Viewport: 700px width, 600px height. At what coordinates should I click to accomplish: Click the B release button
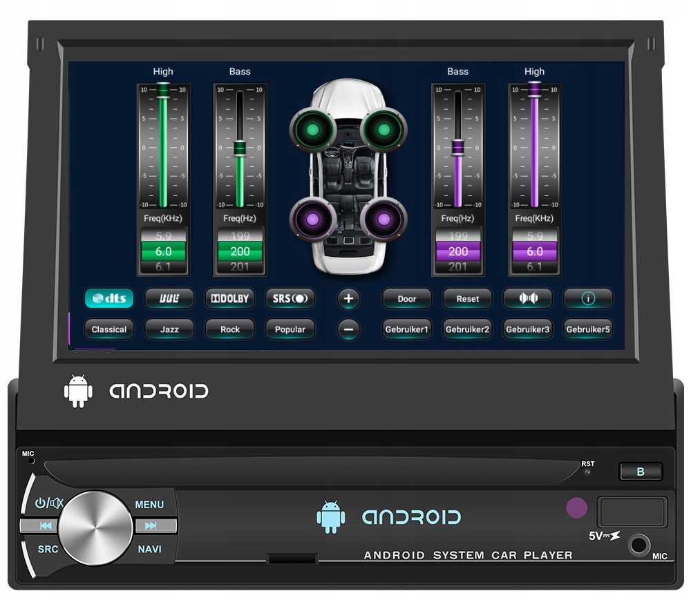(x=641, y=472)
